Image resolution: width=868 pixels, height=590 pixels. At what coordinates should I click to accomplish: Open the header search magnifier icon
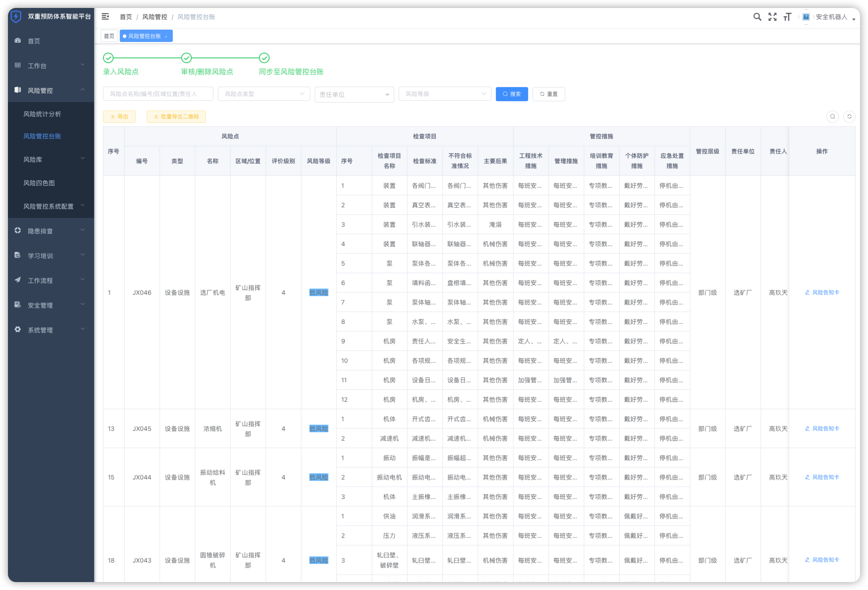tap(757, 17)
